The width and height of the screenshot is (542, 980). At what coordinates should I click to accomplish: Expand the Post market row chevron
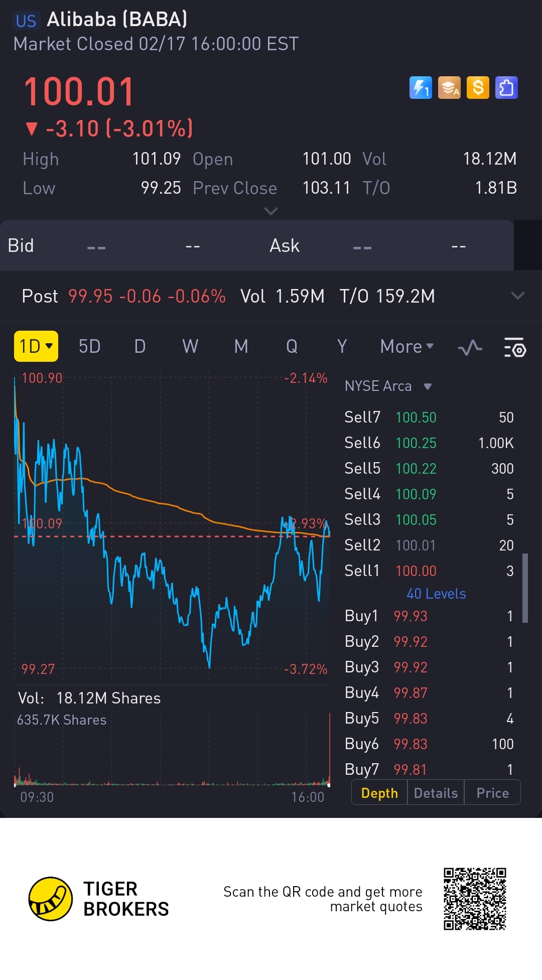click(x=517, y=296)
